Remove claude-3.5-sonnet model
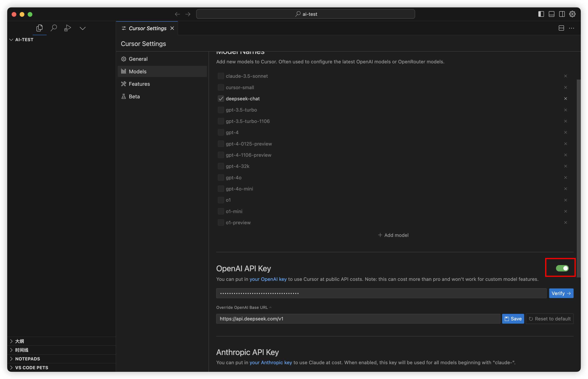Viewport: 588px width, 379px height. tap(565, 76)
